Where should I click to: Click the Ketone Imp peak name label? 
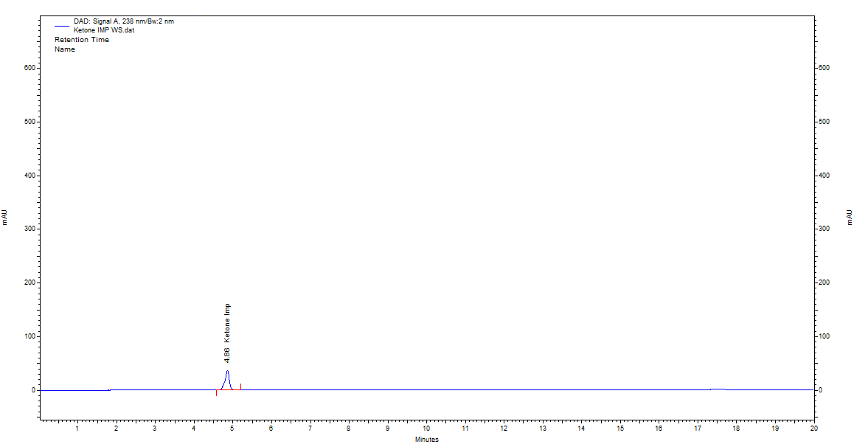[x=227, y=322]
